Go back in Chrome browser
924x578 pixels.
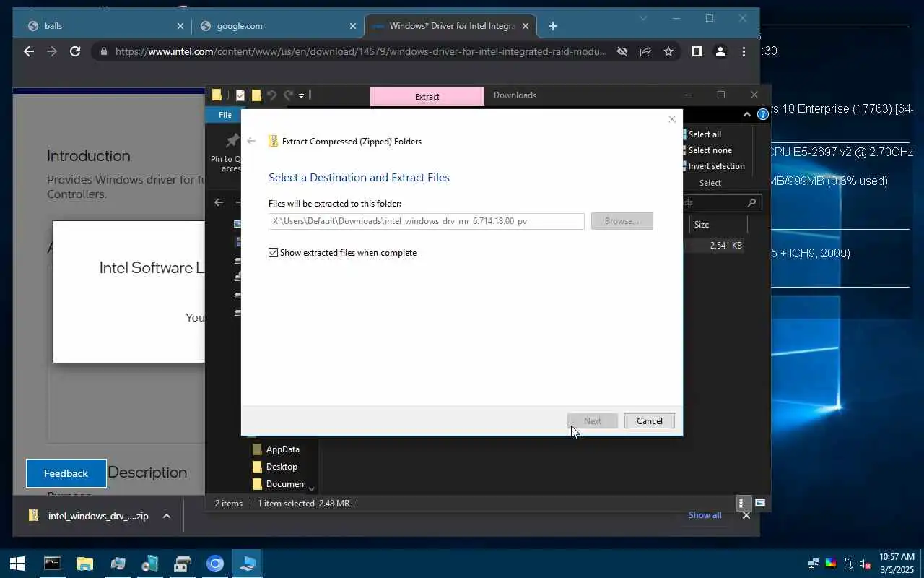(29, 51)
